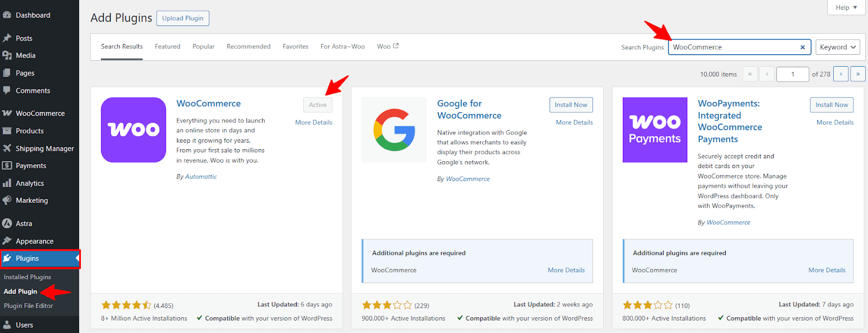Click the Products archive icon
Viewport: 868px width, 333px height.
point(7,131)
